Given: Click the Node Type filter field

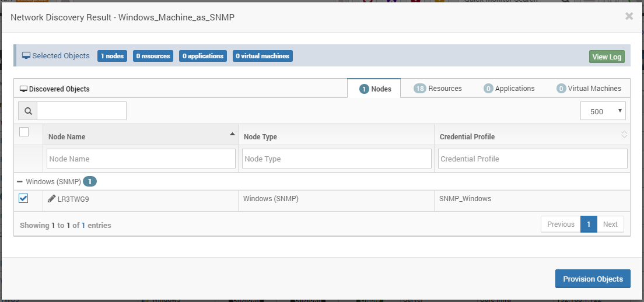Looking at the screenshot, I should click(x=337, y=159).
